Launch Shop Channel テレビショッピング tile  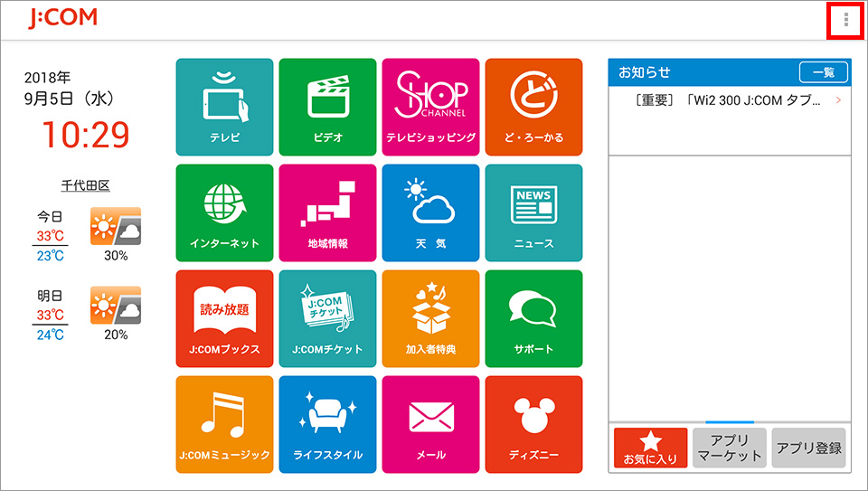[x=430, y=107]
